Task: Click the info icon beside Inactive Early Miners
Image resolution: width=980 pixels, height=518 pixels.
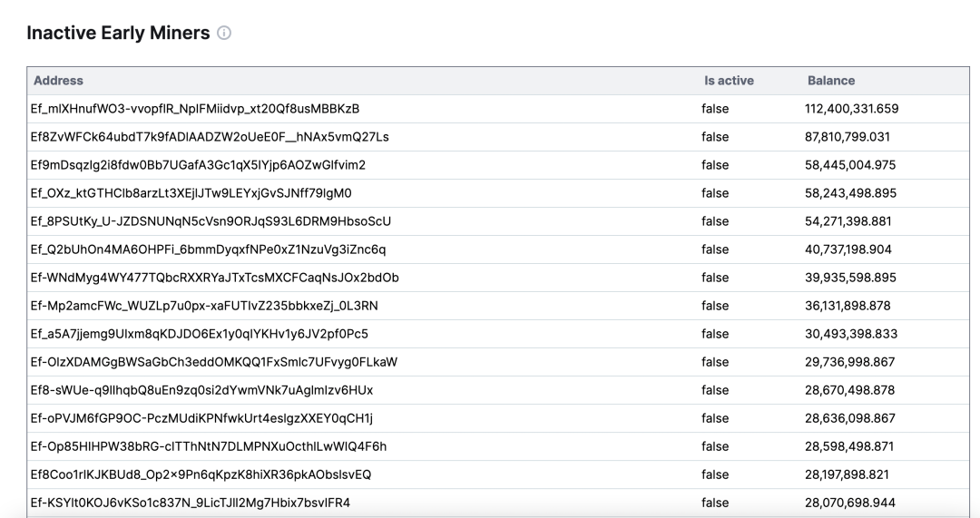Action: coord(224,34)
